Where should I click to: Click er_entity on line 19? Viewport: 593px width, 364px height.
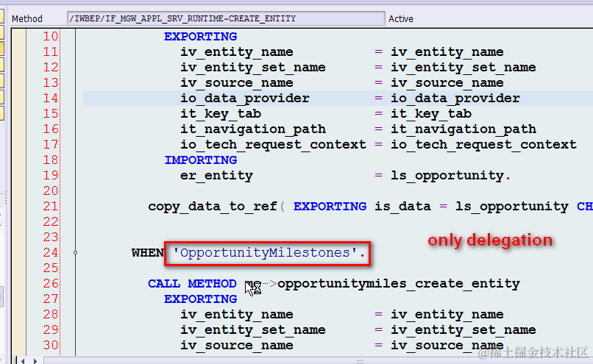click(217, 176)
